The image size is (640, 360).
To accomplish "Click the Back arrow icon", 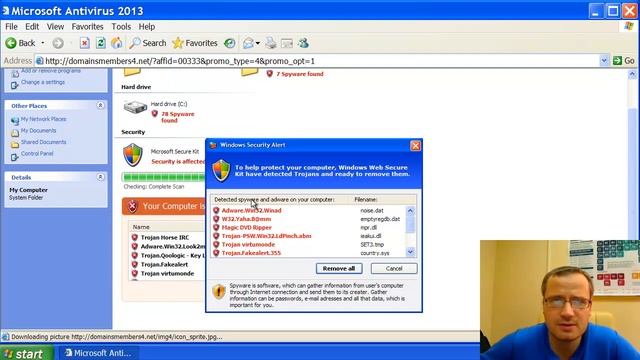I will [11, 43].
